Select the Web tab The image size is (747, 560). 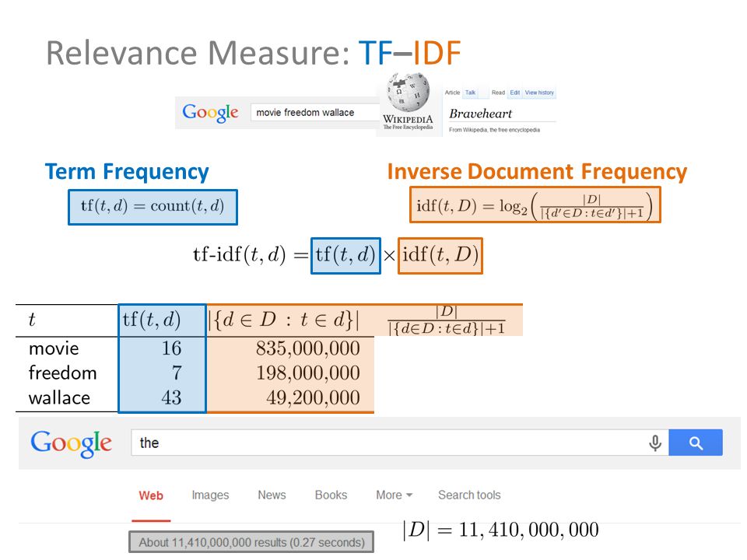tap(151, 495)
